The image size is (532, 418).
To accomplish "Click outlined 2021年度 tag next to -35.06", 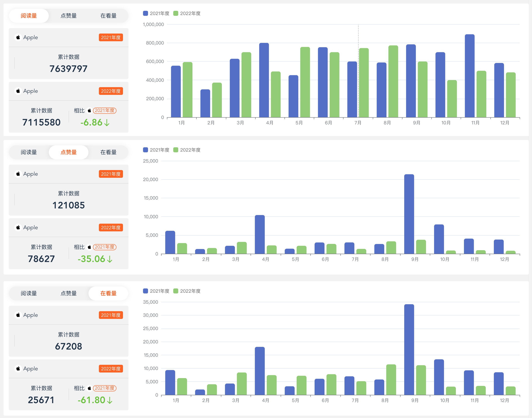I will click(105, 247).
